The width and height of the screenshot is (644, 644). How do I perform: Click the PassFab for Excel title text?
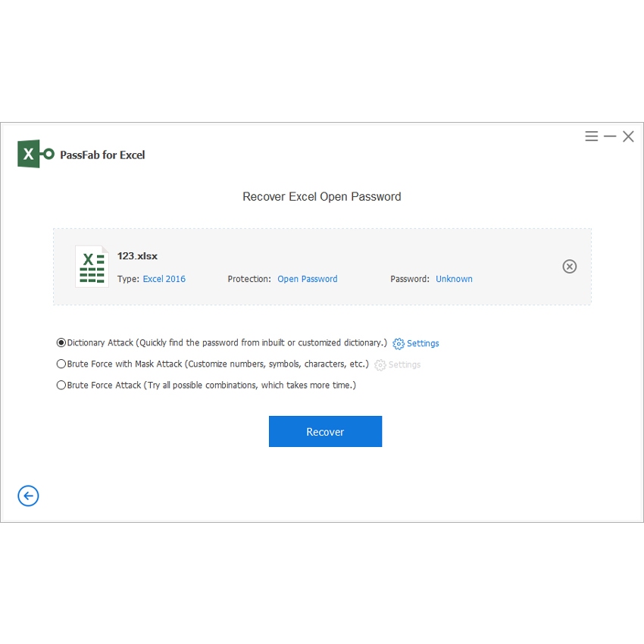(102, 155)
